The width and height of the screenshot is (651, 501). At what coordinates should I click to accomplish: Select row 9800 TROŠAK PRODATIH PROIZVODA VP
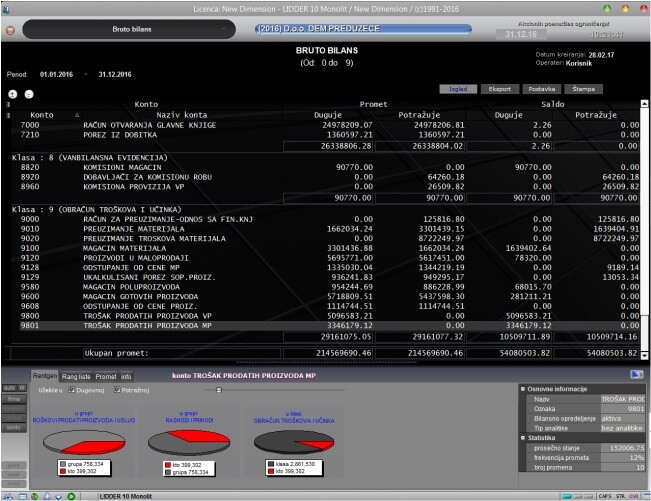[x=329, y=316]
